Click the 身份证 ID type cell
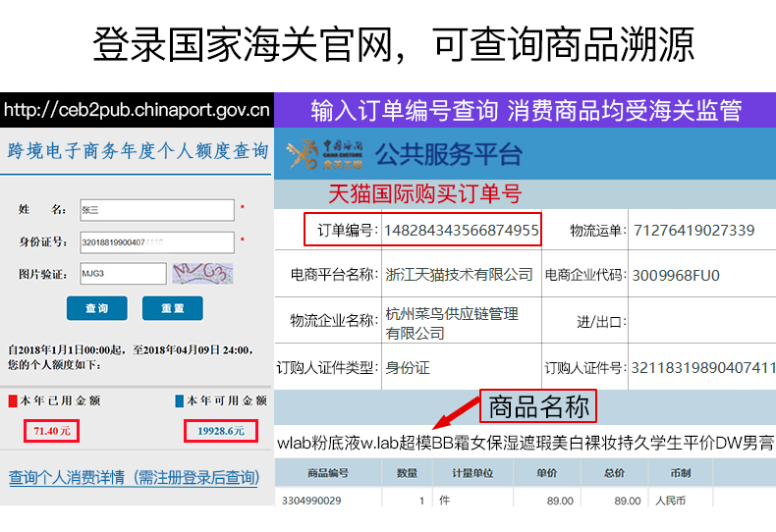 point(462,367)
